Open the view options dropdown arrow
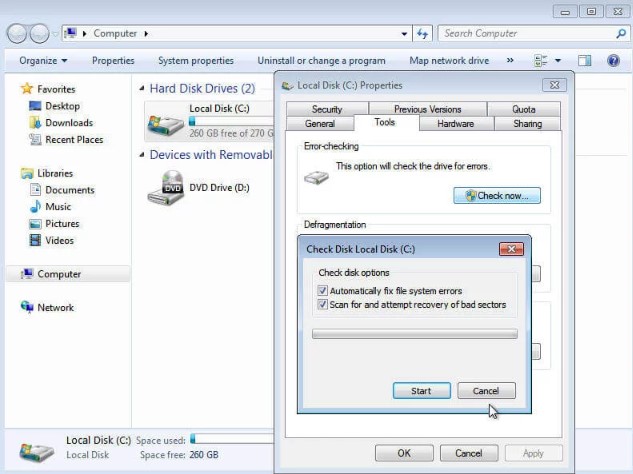 [558, 61]
